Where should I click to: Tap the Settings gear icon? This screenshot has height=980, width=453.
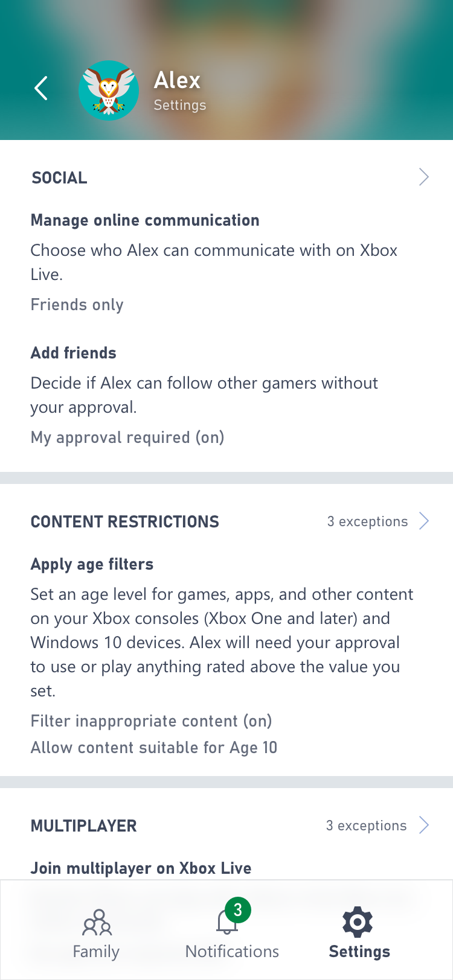tap(358, 922)
